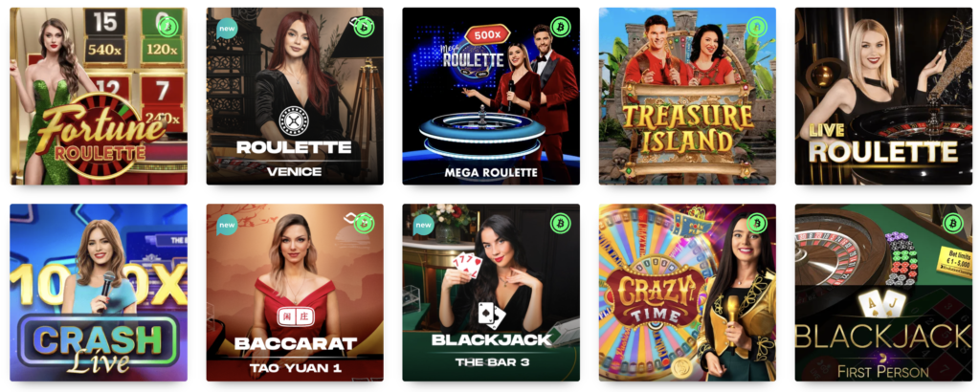Viewport: 980px width, 392px height.
Task: Select the Treasure Island game
Action: click(x=687, y=97)
